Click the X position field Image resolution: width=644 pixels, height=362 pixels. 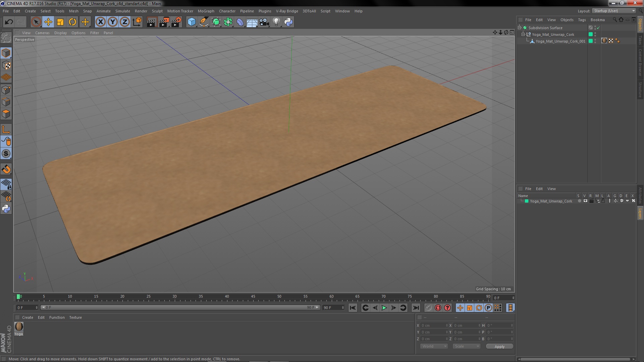tap(434, 325)
